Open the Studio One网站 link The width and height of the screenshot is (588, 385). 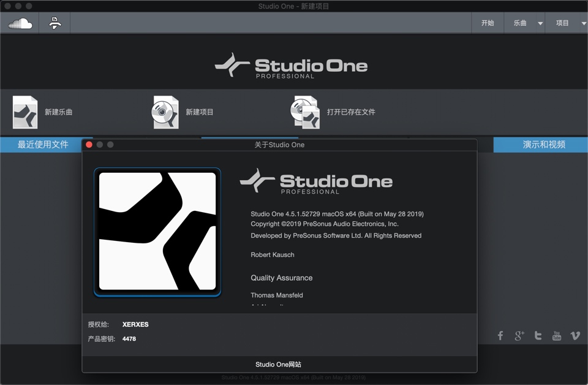tap(278, 364)
